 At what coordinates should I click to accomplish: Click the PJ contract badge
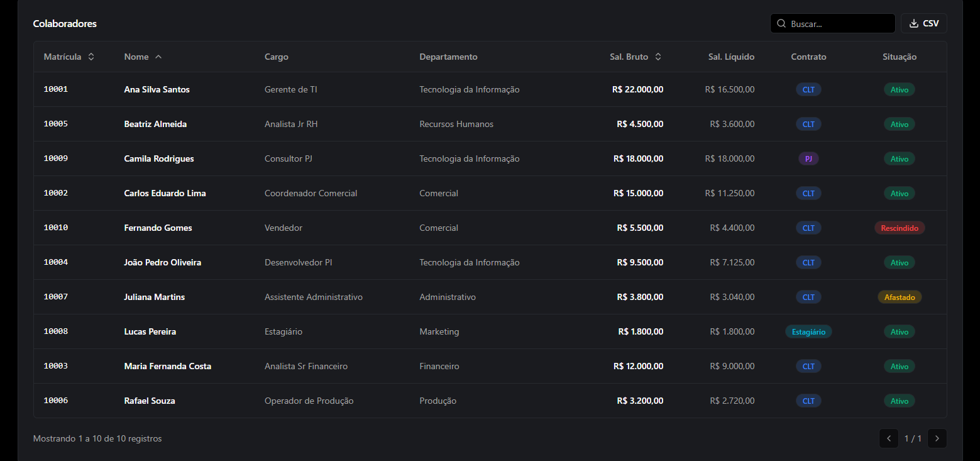click(x=808, y=158)
